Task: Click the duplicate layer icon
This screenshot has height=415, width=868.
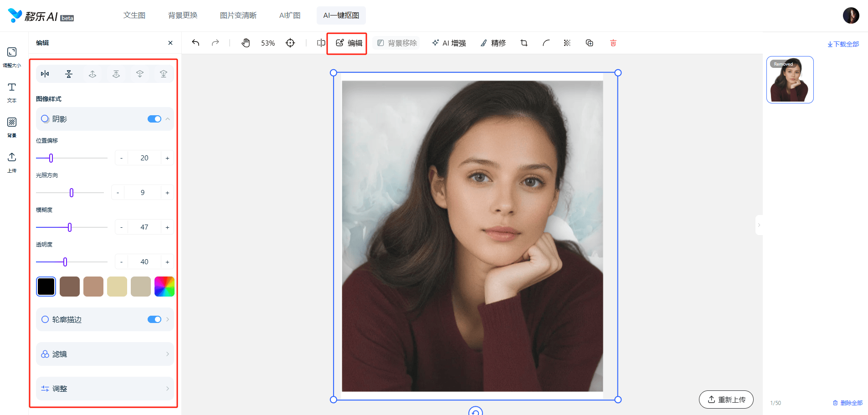Action: click(590, 43)
